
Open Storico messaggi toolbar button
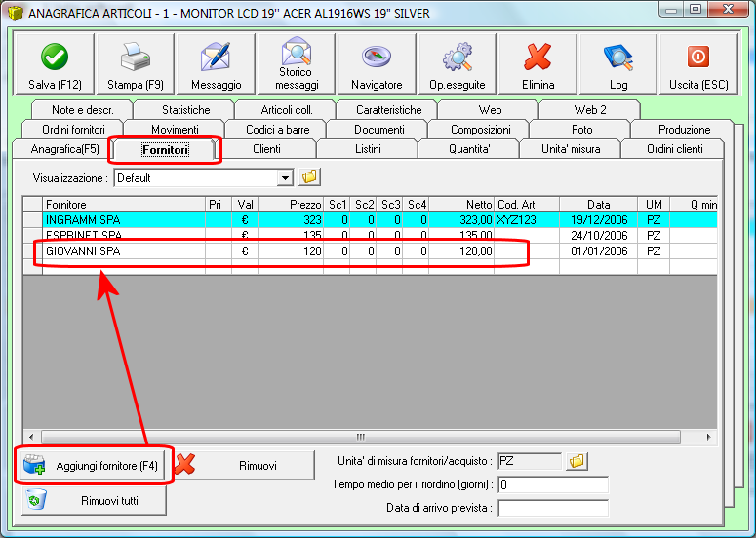(297, 63)
